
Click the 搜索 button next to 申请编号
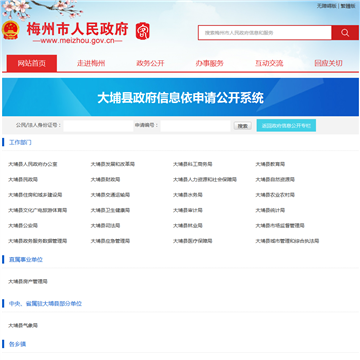coord(242,126)
